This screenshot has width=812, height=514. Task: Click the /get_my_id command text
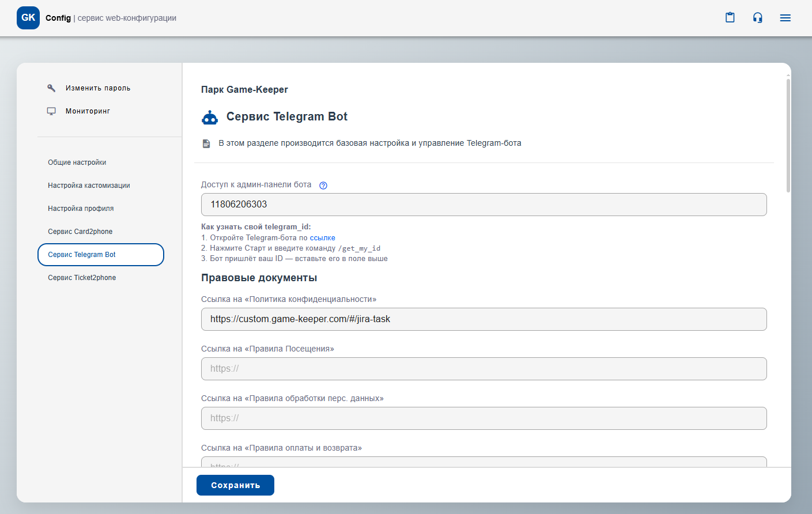359,248
